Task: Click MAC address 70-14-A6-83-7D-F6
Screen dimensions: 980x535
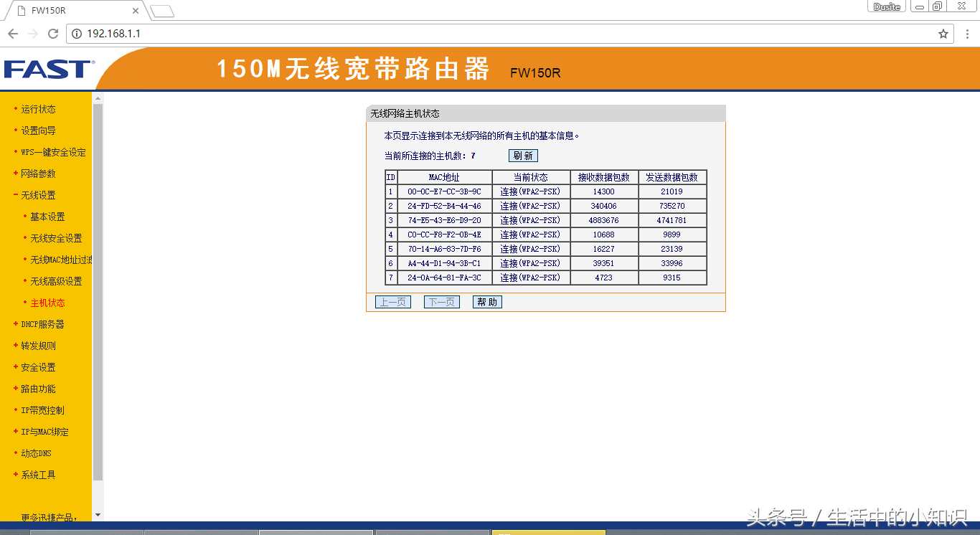Action: (x=444, y=249)
